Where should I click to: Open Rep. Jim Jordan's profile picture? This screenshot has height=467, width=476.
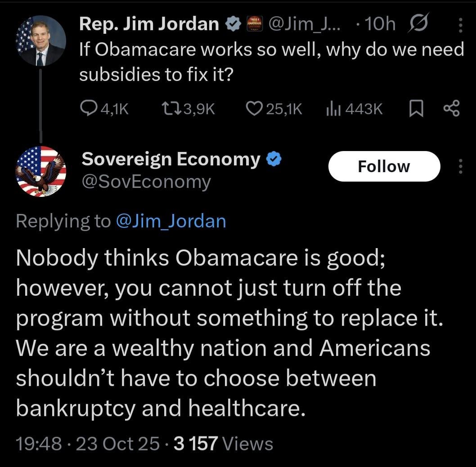coord(41,40)
